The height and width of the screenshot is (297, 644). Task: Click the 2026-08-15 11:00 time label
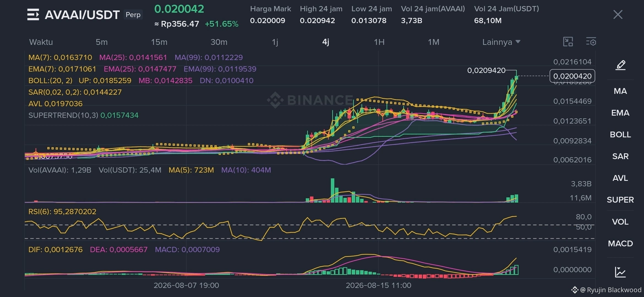pyautogui.click(x=378, y=285)
